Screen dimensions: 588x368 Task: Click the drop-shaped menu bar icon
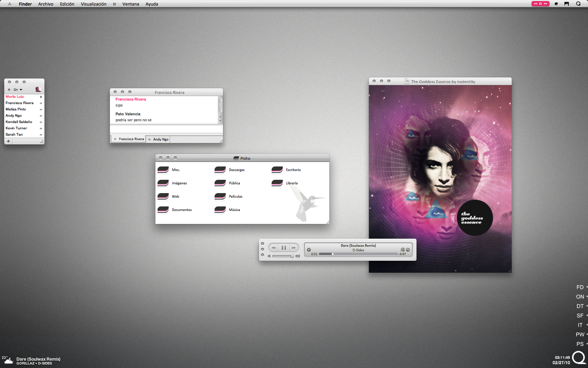556,4
